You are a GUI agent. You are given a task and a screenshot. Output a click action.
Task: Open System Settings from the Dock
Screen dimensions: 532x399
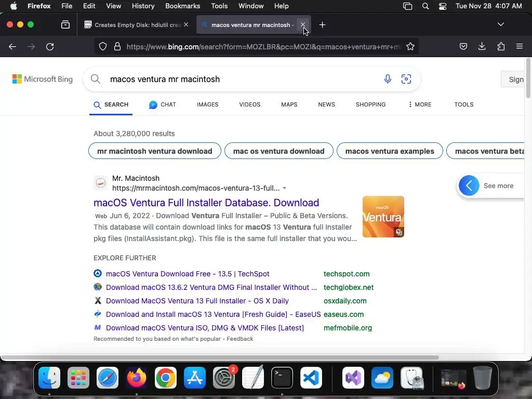coord(224,378)
